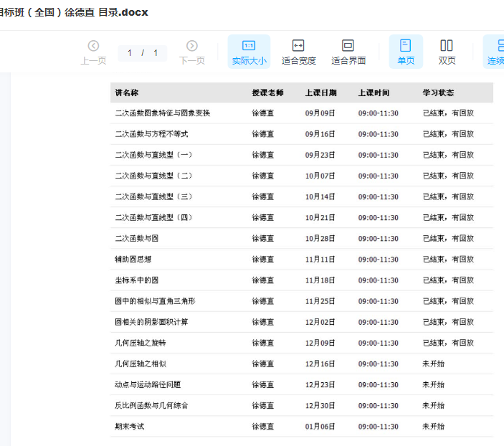Click the 上课日期 column header
This screenshot has height=446, width=504.
click(320, 92)
